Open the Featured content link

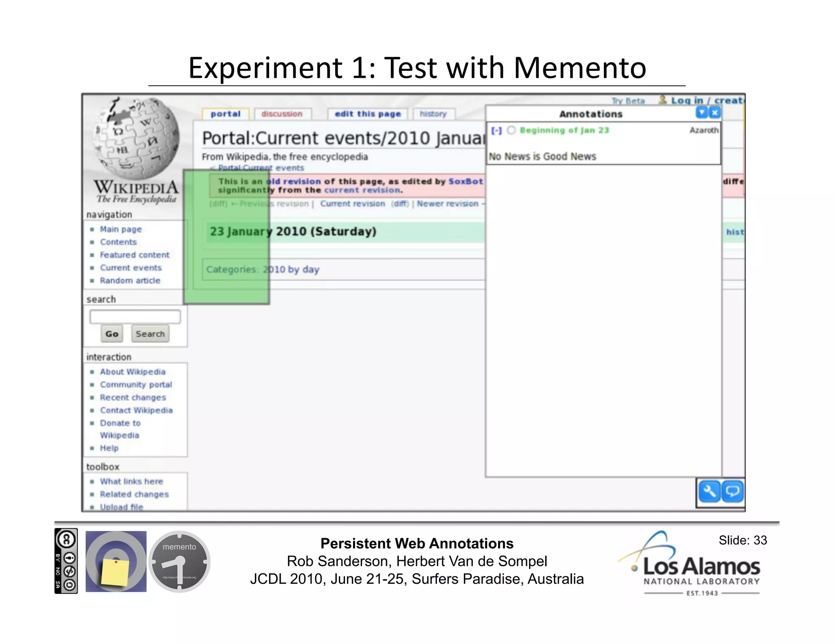[134, 255]
